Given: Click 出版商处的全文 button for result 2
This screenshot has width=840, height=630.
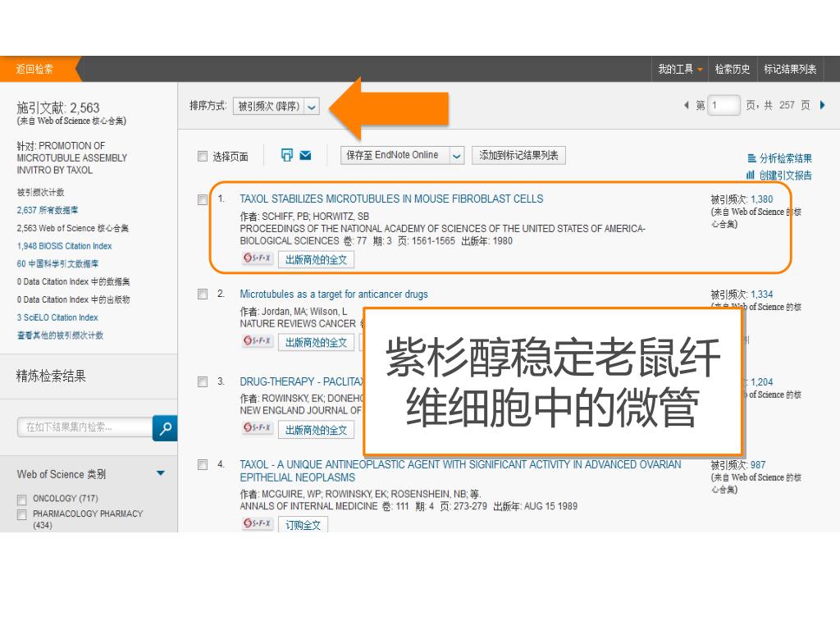Looking at the screenshot, I should click(x=316, y=342).
